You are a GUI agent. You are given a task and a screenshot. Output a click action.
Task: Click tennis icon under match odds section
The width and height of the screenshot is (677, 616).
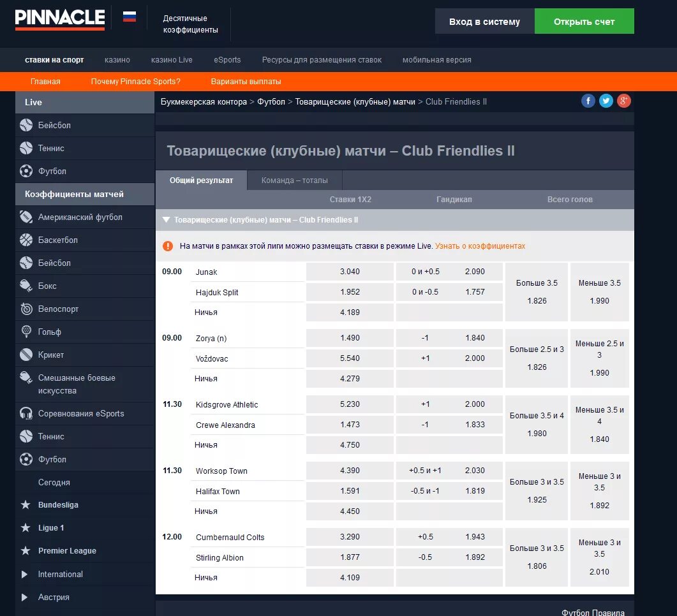coord(26,436)
